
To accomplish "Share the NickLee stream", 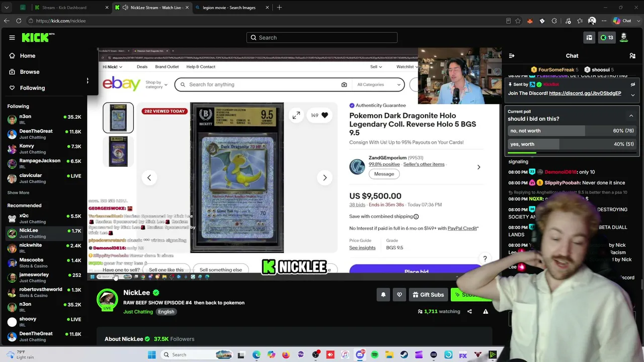I will click(x=469, y=312).
